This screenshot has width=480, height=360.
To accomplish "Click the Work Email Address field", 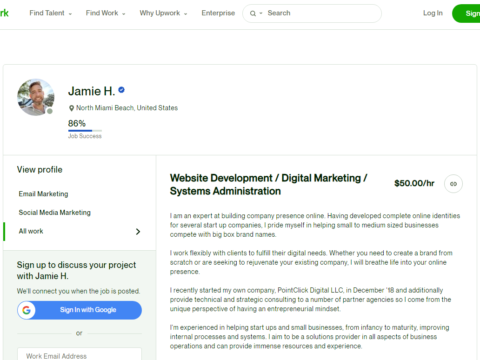I will tap(79, 354).
